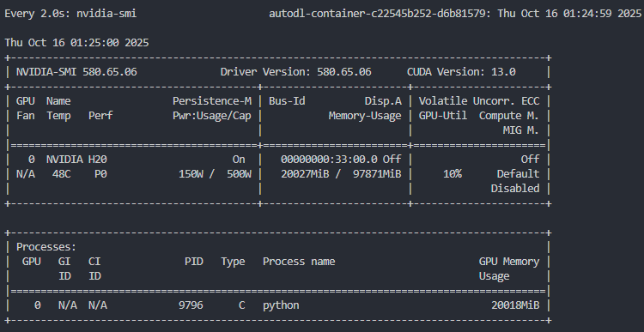This screenshot has height=332, width=644.
Task: Click the 'Perf' column header
Action: [100, 116]
